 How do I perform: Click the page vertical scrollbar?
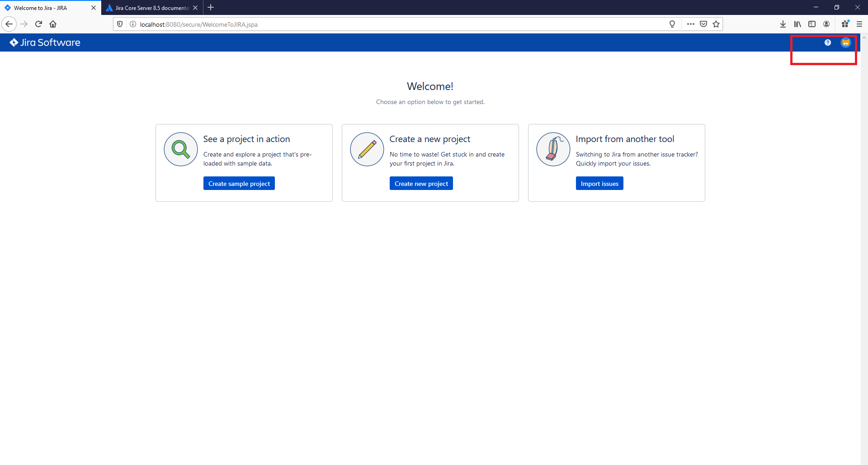coord(864,249)
